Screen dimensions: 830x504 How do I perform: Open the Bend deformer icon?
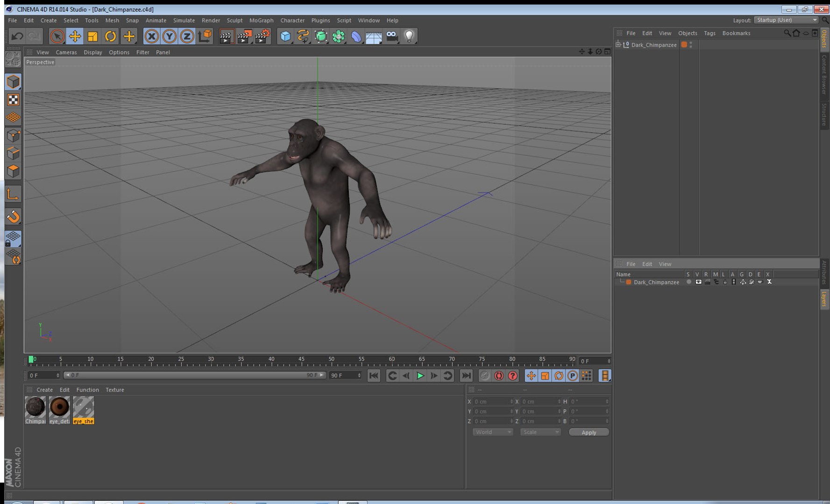(x=356, y=36)
